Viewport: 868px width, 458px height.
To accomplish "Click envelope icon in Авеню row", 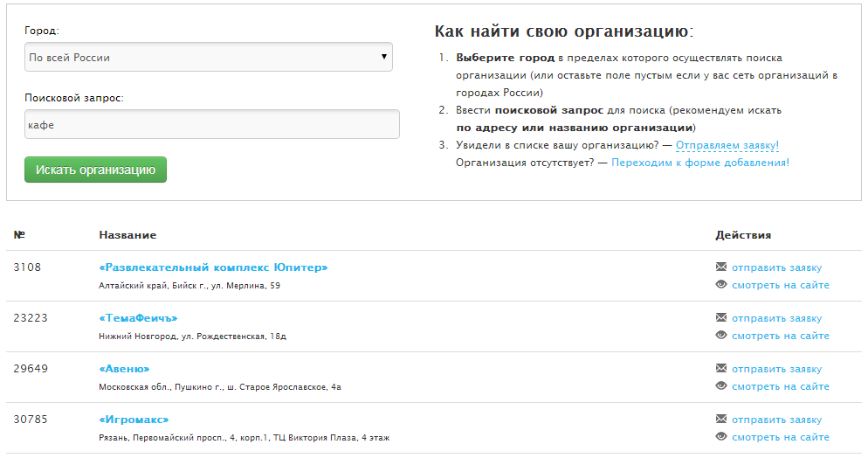I will click(720, 369).
